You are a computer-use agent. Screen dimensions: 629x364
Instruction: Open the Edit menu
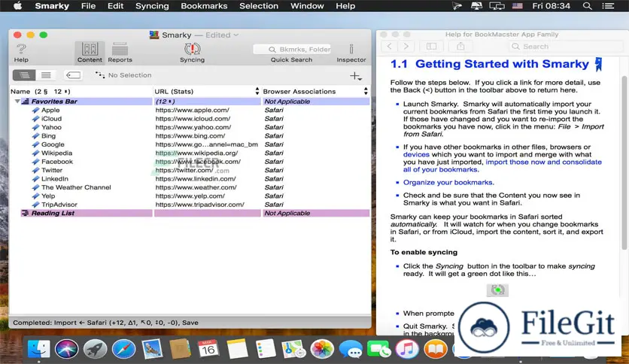[x=116, y=6]
